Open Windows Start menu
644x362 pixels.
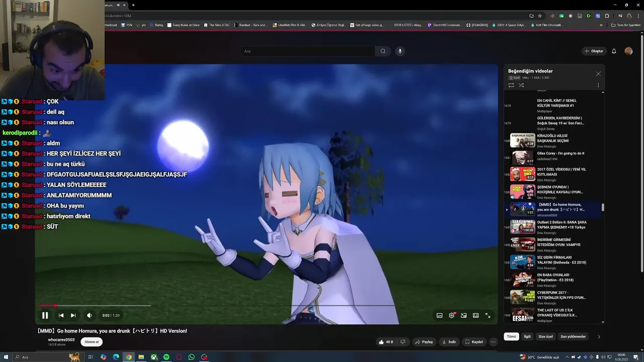click(5, 357)
